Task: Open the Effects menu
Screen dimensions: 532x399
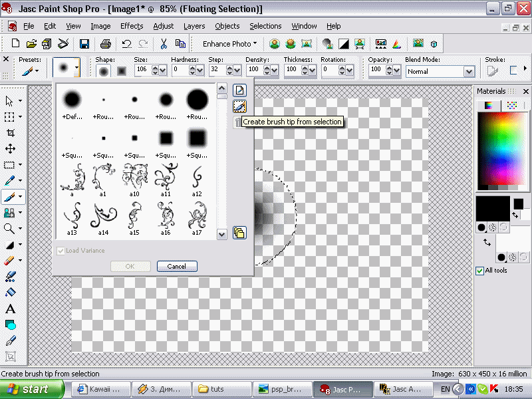Action: click(x=132, y=26)
